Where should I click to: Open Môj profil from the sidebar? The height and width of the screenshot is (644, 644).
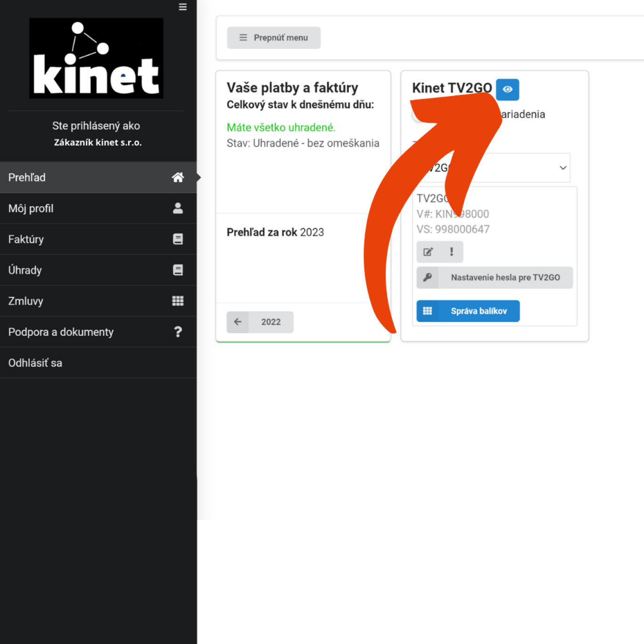point(98,208)
